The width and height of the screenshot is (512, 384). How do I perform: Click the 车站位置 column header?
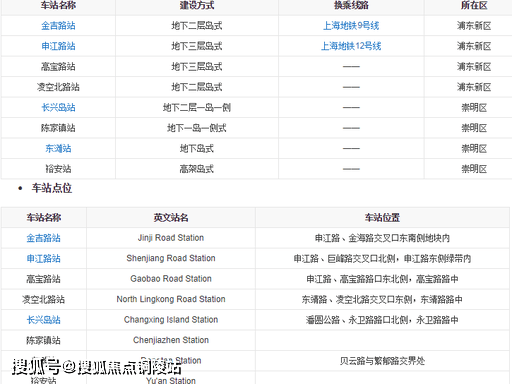point(382,218)
